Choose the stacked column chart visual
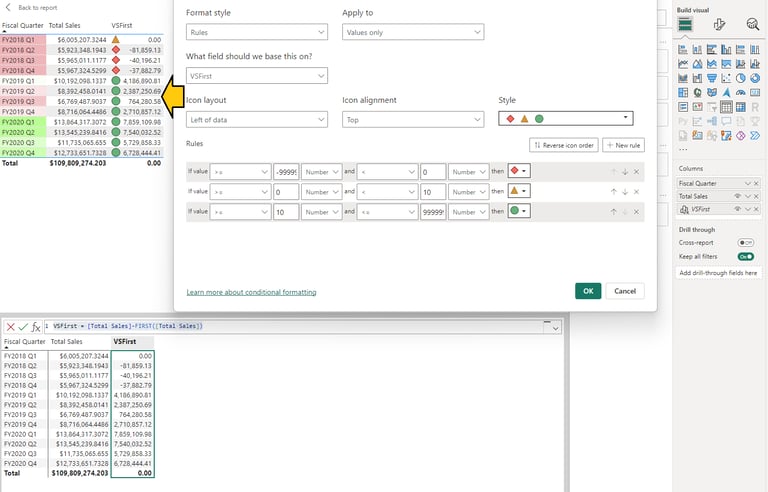768x492 pixels. coord(697,49)
